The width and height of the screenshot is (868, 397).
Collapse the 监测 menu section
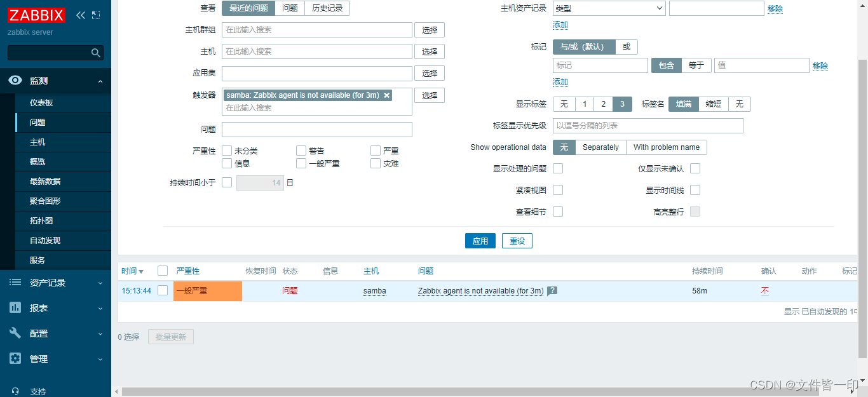click(100, 81)
